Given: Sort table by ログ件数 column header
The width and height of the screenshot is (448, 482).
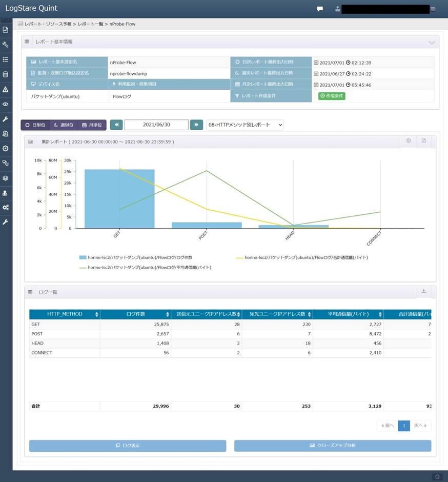Looking at the screenshot, I should pos(135,314).
